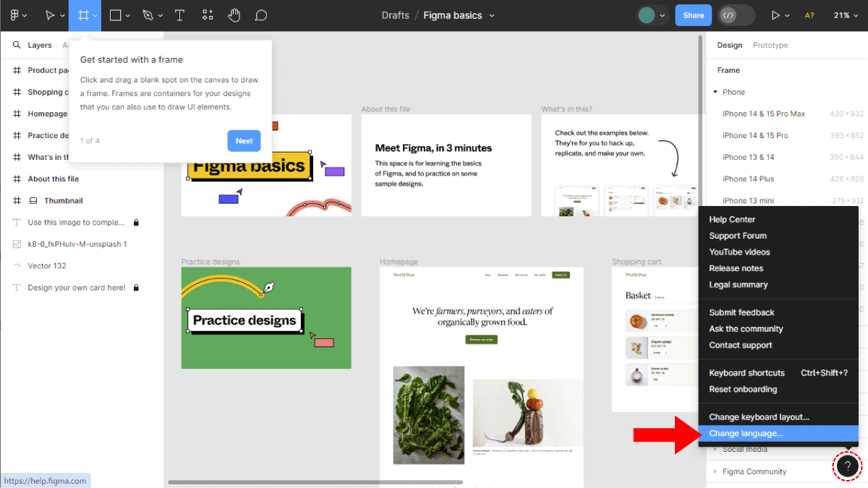Open the Resources tool
868x488 pixels.
point(208,15)
